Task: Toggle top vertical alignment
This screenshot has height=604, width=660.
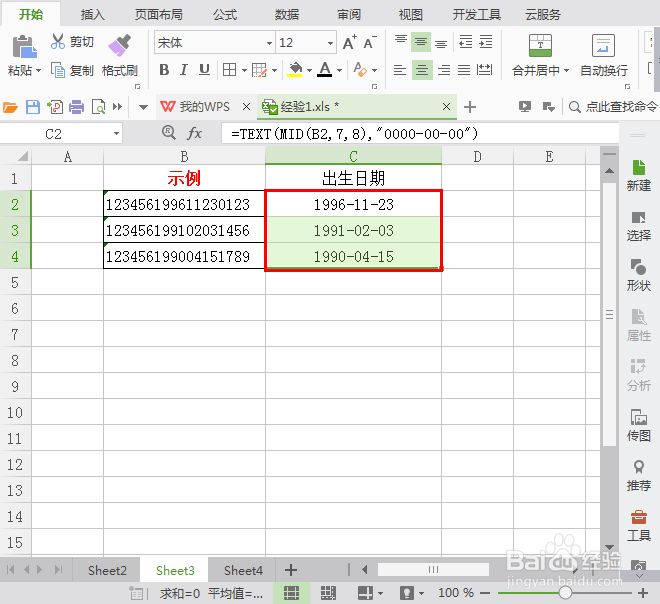Action: click(x=401, y=42)
